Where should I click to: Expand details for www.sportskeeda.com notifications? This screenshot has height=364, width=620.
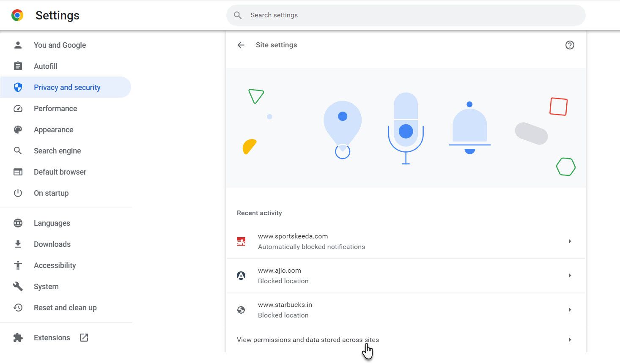pyautogui.click(x=570, y=241)
